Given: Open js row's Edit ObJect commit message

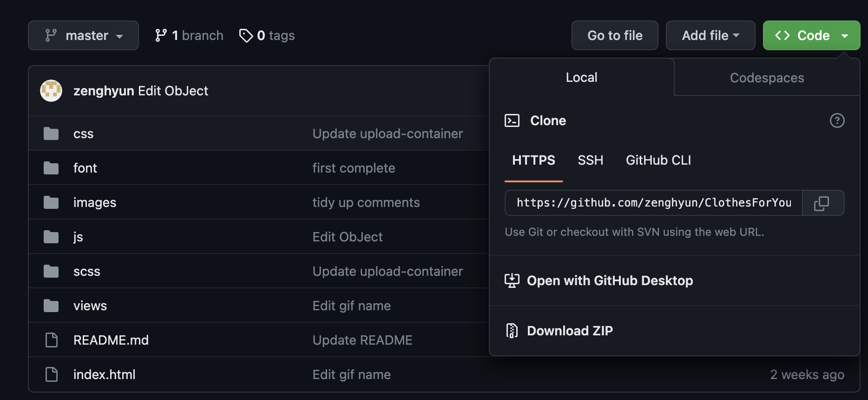Looking at the screenshot, I should [x=348, y=237].
